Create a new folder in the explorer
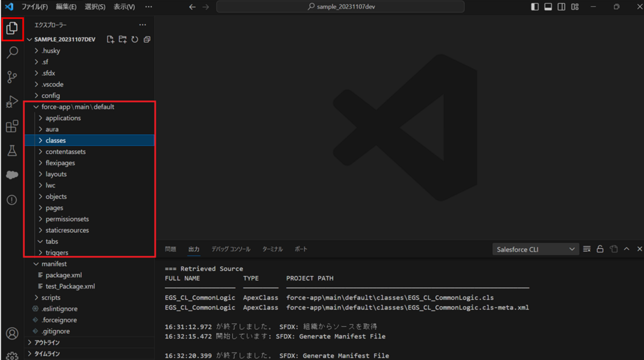The height and width of the screenshot is (360, 644). click(122, 39)
